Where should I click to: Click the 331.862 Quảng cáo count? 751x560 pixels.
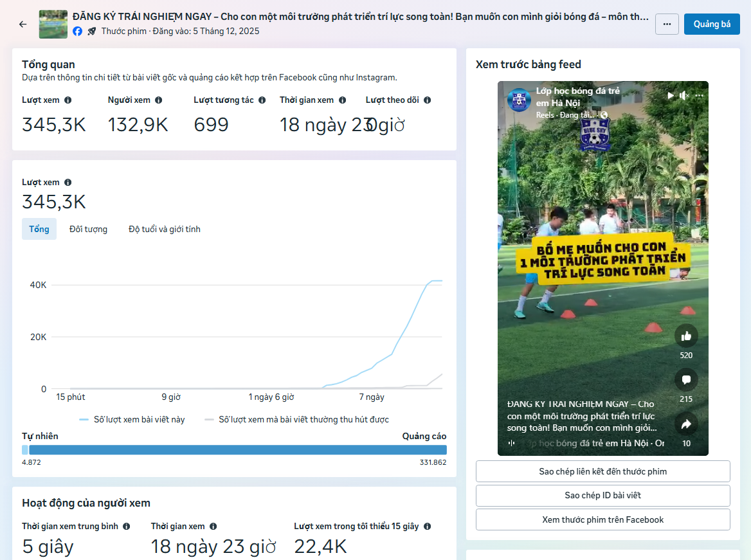433,462
